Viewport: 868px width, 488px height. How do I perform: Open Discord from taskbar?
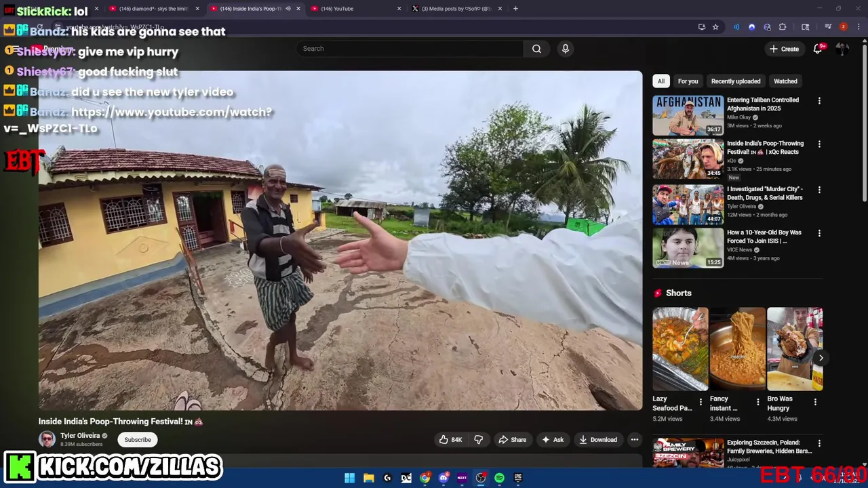[443, 478]
